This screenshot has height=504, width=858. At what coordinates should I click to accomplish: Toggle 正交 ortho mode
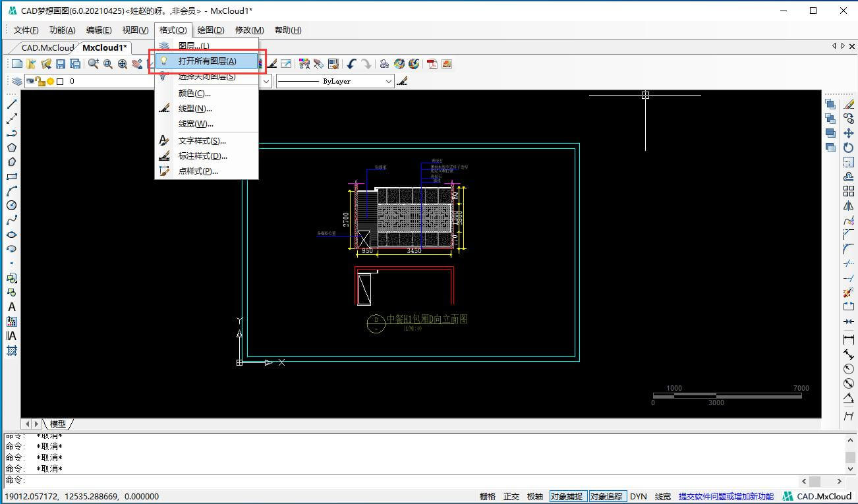(x=511, y=496)
